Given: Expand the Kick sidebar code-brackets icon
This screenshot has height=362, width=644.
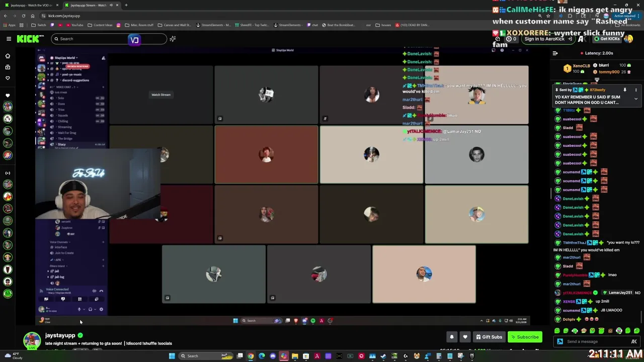Looking at the screenshot, I should pos(8,173).
